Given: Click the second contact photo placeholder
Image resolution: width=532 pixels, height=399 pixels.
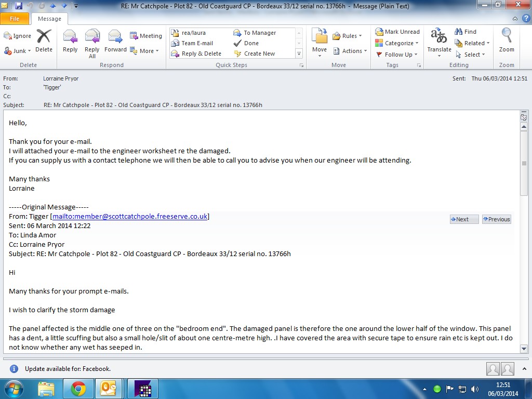Looking at the screenshot, I should tap(508, 369).
